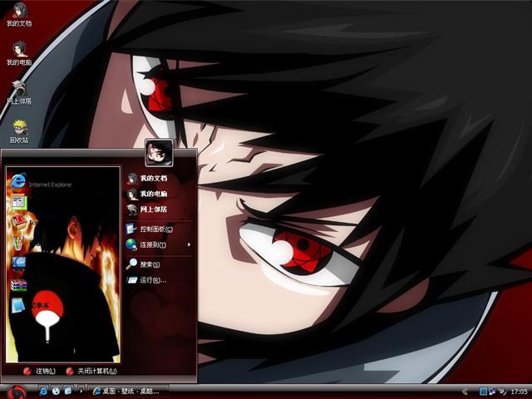The height and width of the screenshot is (399, 532).
Task: Open 回收站 recycle bin on desktop
Action: pyautogui.click(x=19, y=131)
